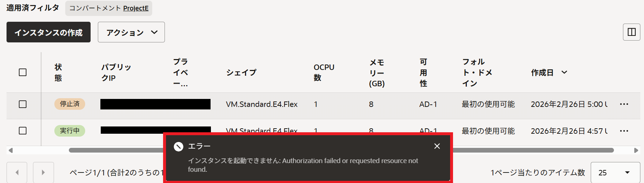Select the stopped instance checkbox

pyautogui.click(x=23, y=104)
